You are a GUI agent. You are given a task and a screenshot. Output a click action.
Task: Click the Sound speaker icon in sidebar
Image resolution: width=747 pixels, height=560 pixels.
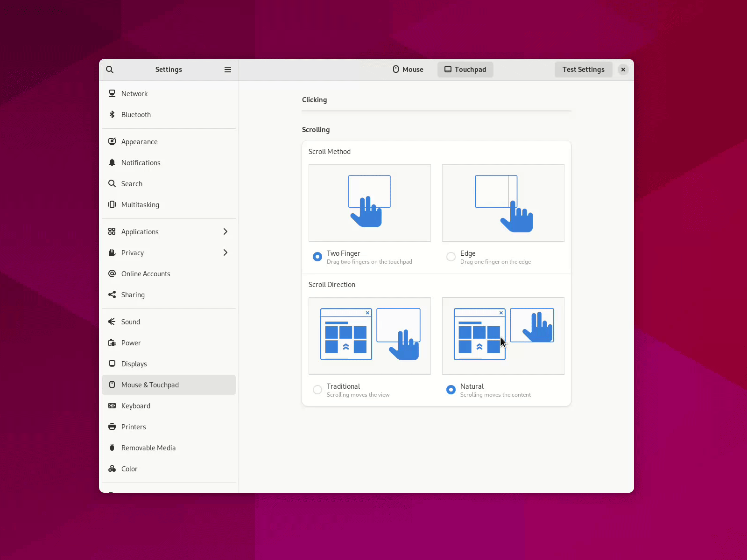pyautogui.click(x=112, y=322)
